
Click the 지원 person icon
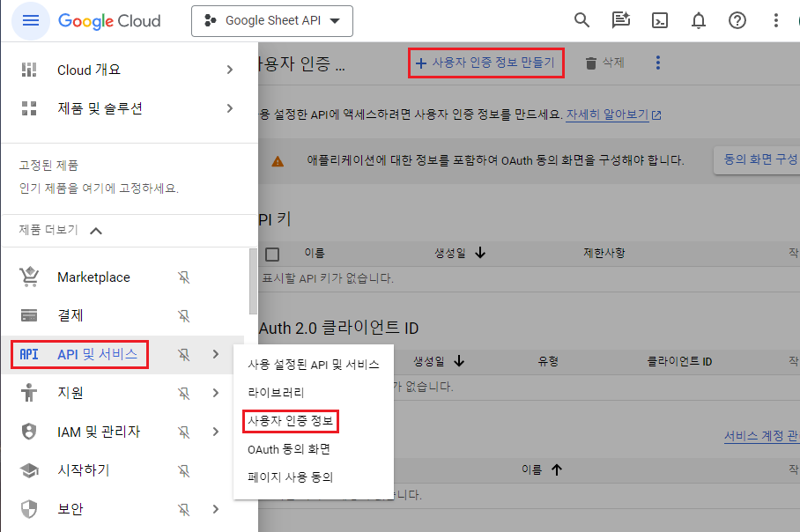tap(29, 393)
